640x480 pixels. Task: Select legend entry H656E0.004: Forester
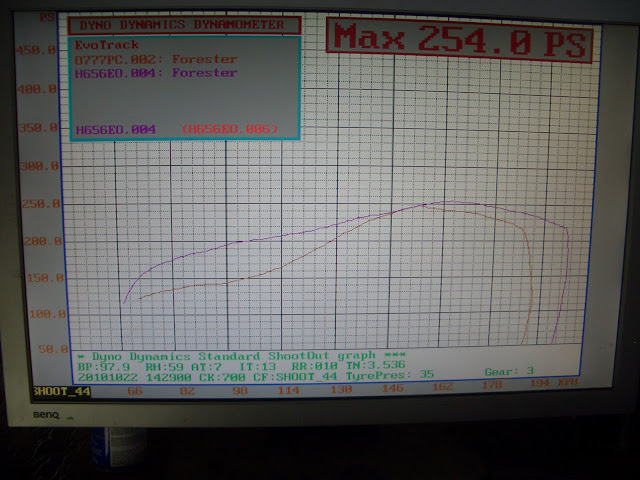156,73
